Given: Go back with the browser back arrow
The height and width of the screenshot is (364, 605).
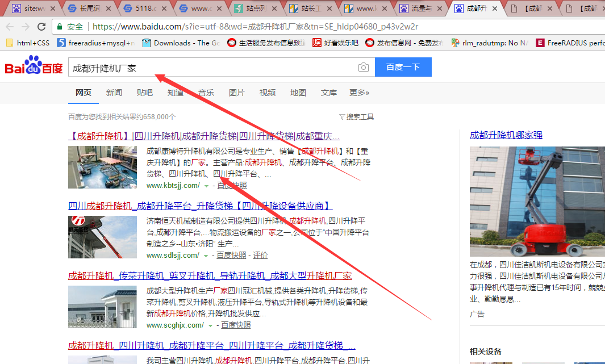Looking at the screenshot, I should [x=10, y=27].
